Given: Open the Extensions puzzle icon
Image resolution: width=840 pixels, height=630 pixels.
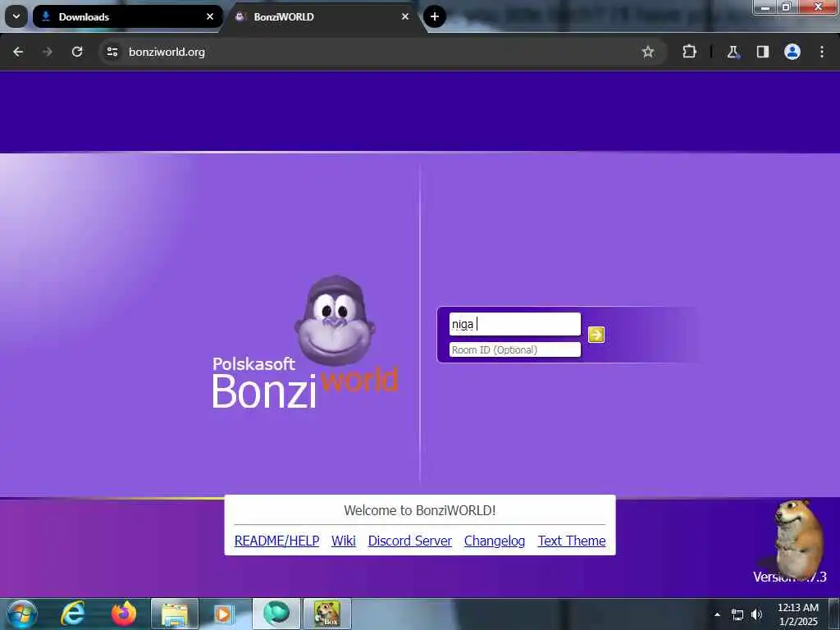Looking at the screenshot, I should [x=689, y=52].
